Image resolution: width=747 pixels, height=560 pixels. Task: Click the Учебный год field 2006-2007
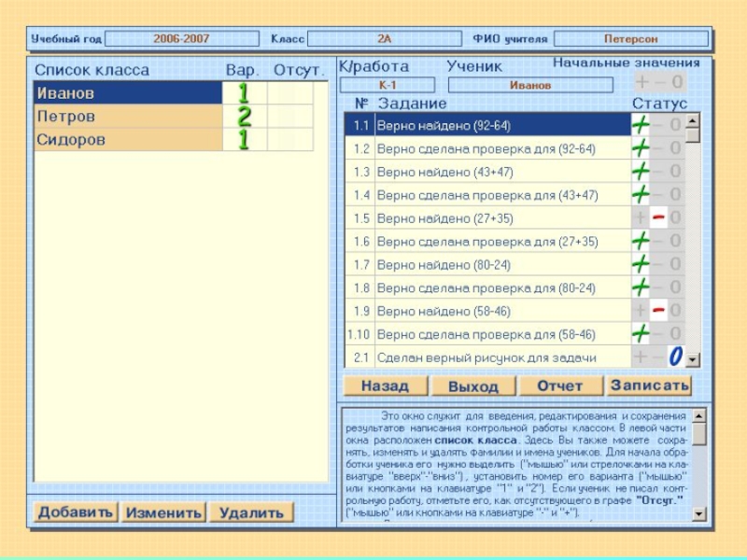pos(181,39)
